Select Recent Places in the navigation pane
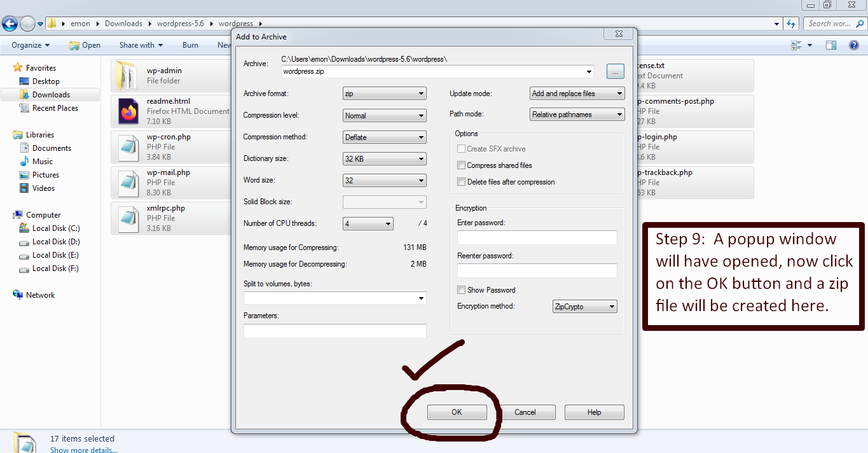Viewport: 868px width, 453px height. (x=55, y=108)
